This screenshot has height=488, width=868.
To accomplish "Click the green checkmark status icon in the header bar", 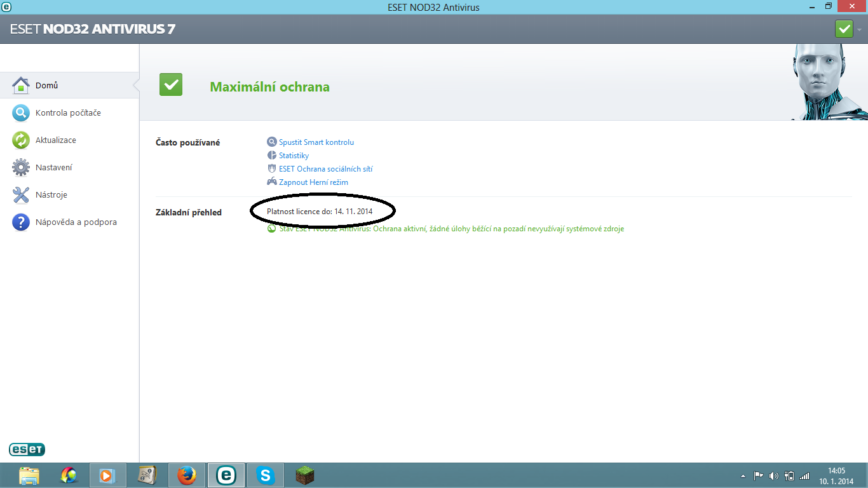I will (x=844, y=29).
